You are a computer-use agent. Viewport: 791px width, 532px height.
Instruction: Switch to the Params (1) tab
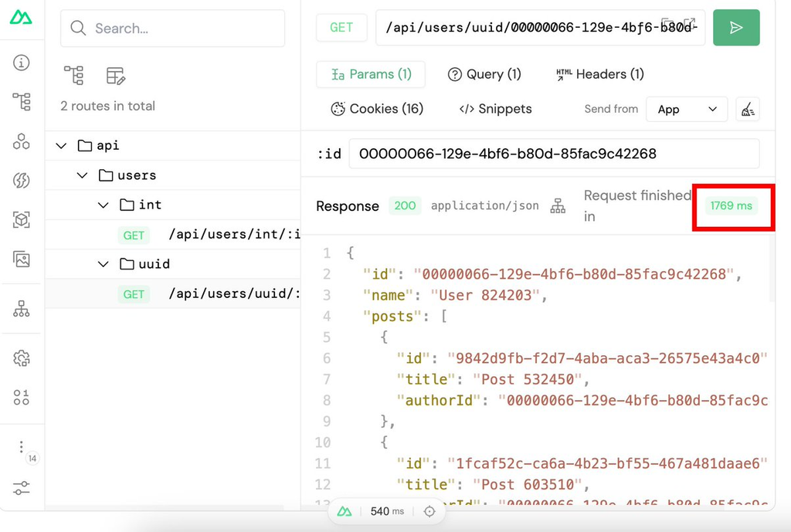[371, 74]
